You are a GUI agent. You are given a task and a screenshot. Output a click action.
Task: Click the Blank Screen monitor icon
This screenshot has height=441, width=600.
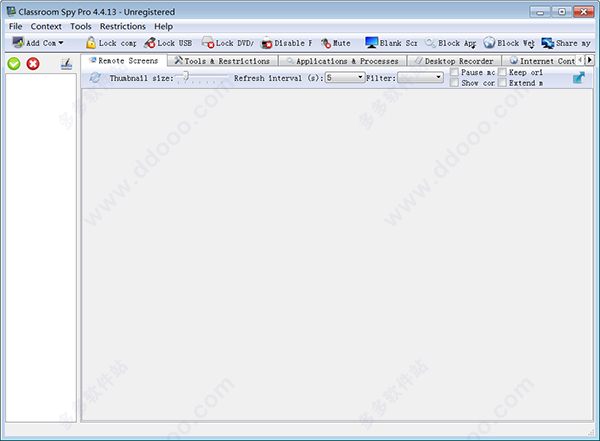coord(371,42)
